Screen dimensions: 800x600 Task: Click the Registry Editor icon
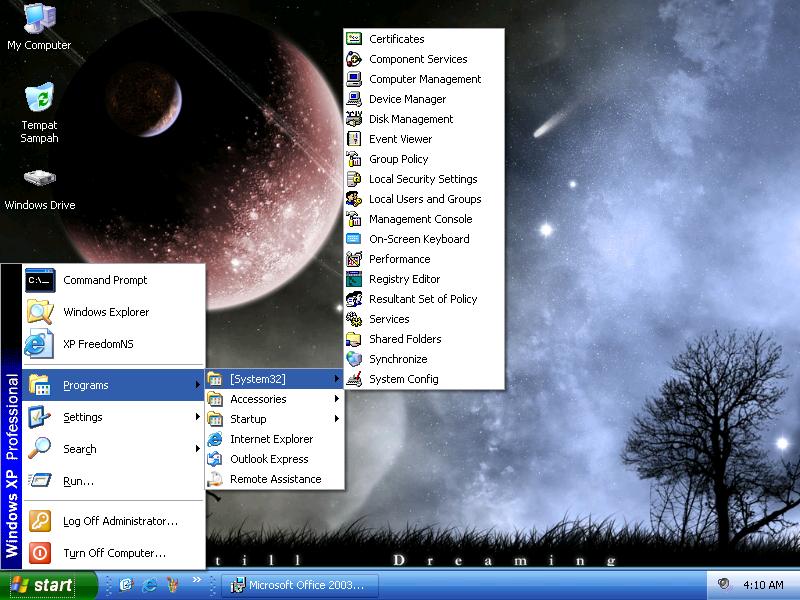(354, 279)
